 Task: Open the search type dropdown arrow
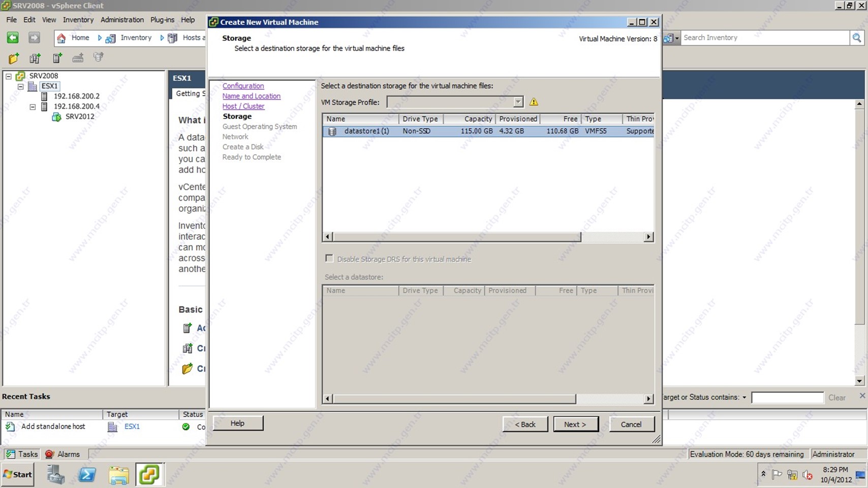pos(677,38)
